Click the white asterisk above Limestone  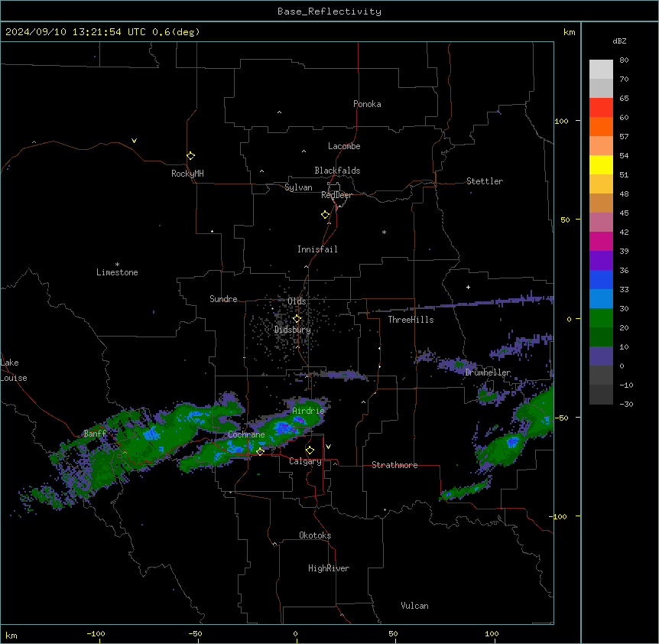(117, 265)
